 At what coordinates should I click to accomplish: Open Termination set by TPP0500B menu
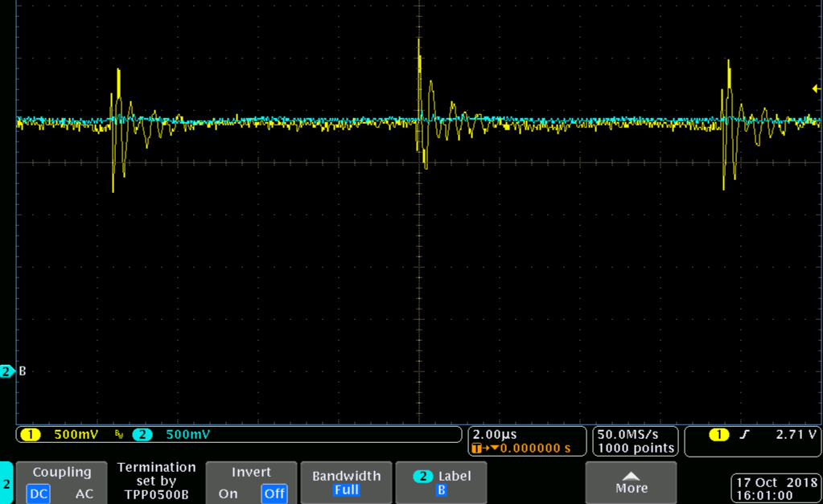coord(156,481)
